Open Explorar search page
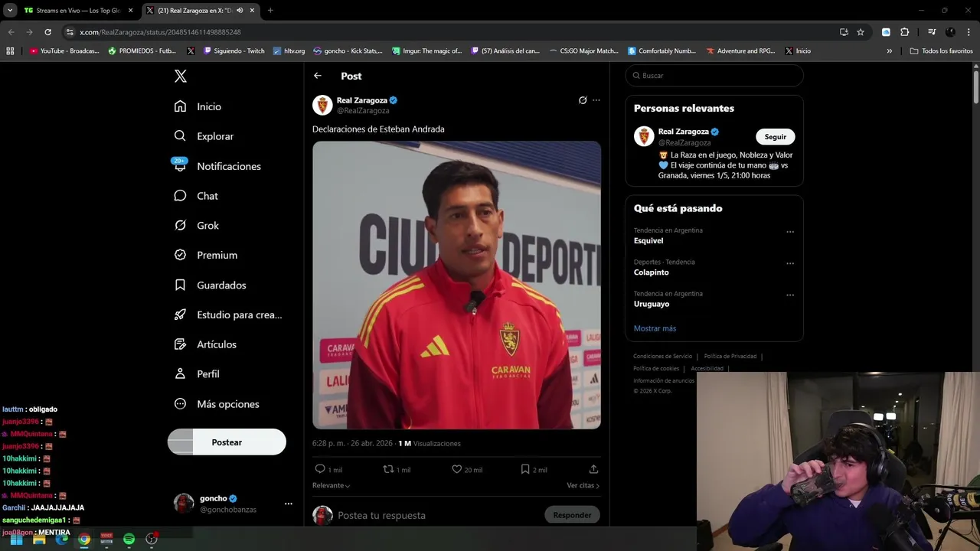This screenshot has width=980, height=551. pos(204,136)
